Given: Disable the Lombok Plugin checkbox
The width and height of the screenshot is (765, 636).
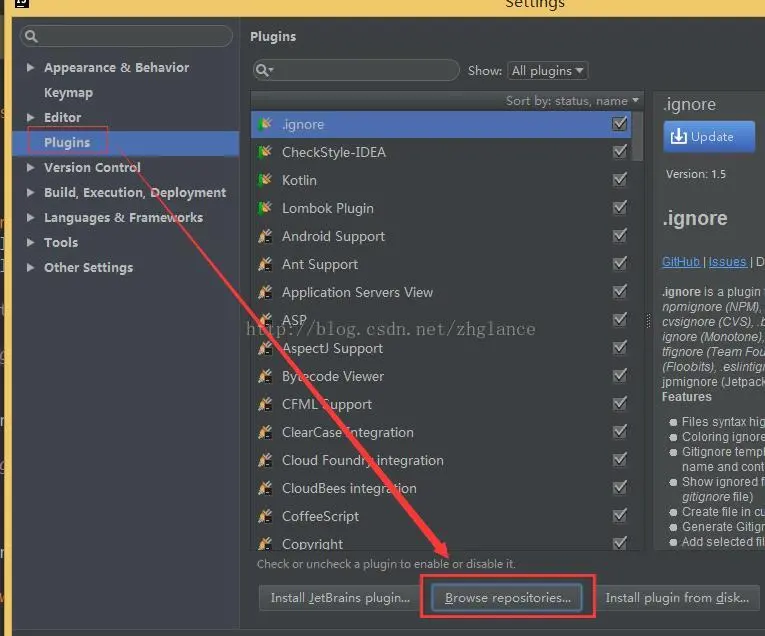Looking at the screenshot, I should [x=620, y=208].
